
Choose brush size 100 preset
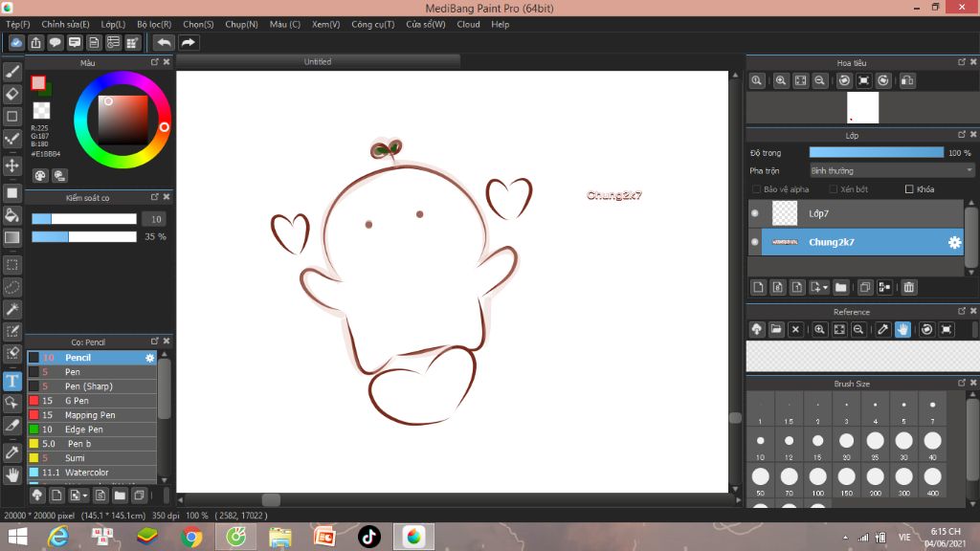pos(817,480)
